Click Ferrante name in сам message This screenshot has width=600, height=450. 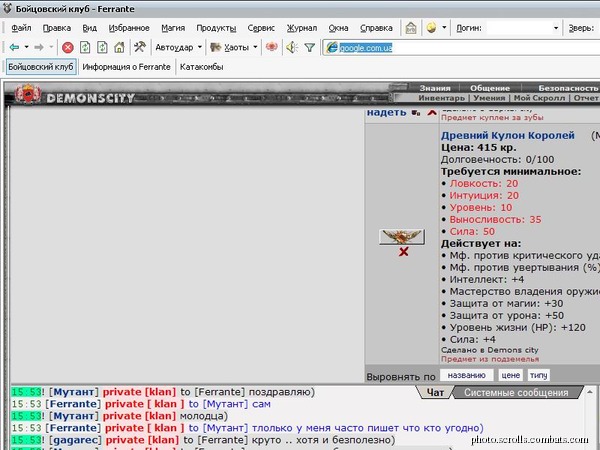click(x=73, y=404)
